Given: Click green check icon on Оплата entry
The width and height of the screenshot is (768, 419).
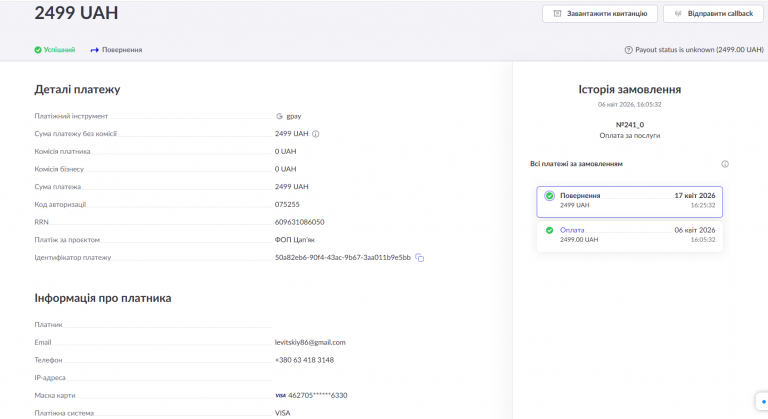Looking at the screenshot, I should pyautogui.click(x=549, y=231).
